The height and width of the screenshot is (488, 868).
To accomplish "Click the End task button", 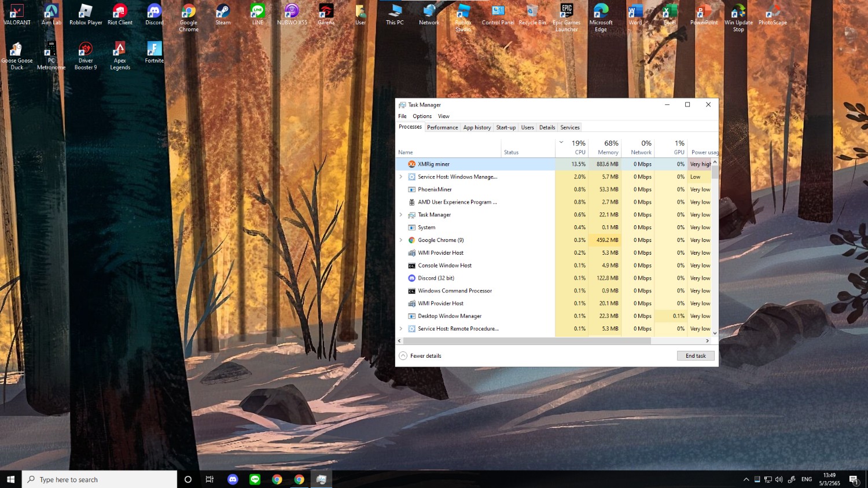I will click(x=696, y=356).
